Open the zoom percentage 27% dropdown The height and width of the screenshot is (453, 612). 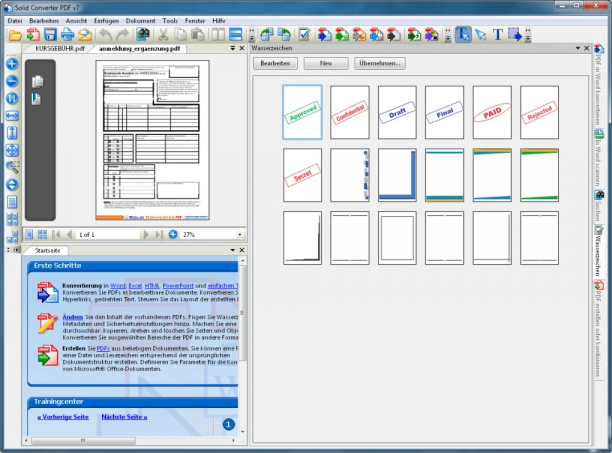click(x=239, y=234)
